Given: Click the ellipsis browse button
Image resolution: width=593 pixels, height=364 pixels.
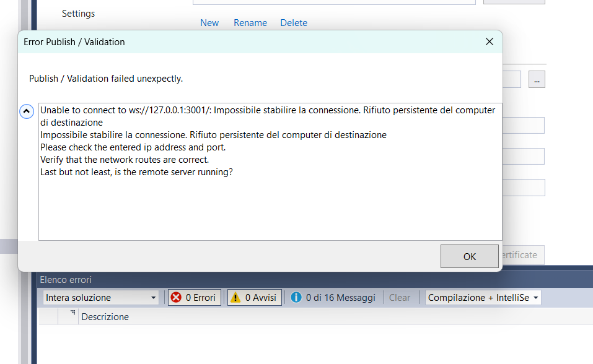Looking at the screenshot, I should coord(537,79).
